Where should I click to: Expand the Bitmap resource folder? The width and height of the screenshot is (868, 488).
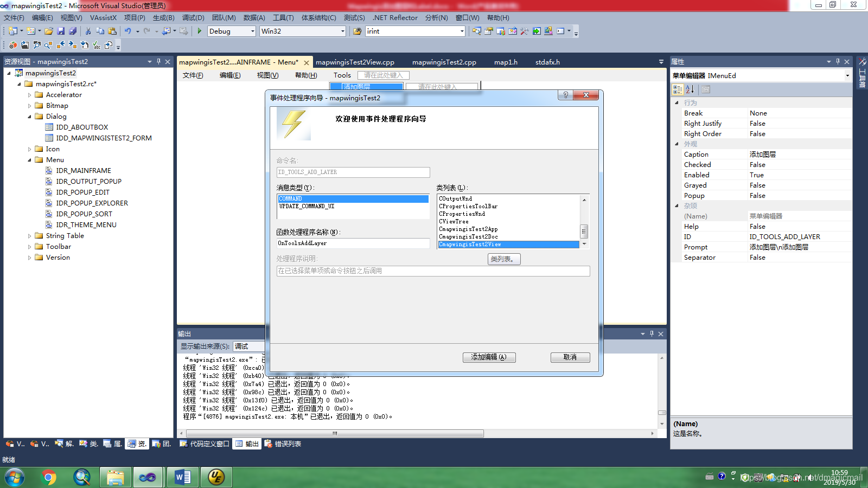click(x=30, y=106)
